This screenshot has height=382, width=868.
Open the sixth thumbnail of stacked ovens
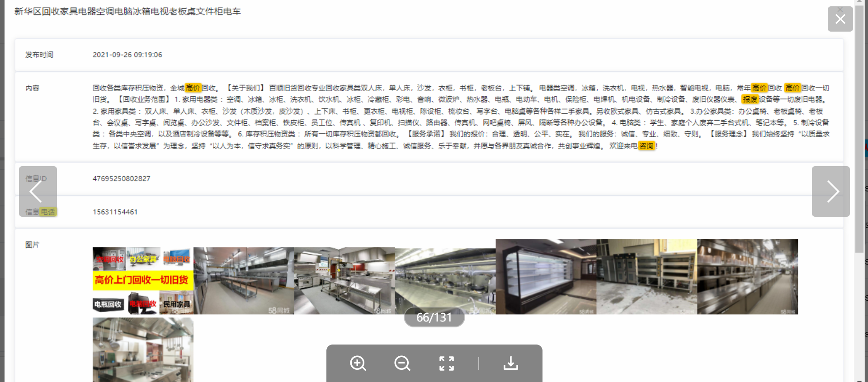[x=647, y=276]
